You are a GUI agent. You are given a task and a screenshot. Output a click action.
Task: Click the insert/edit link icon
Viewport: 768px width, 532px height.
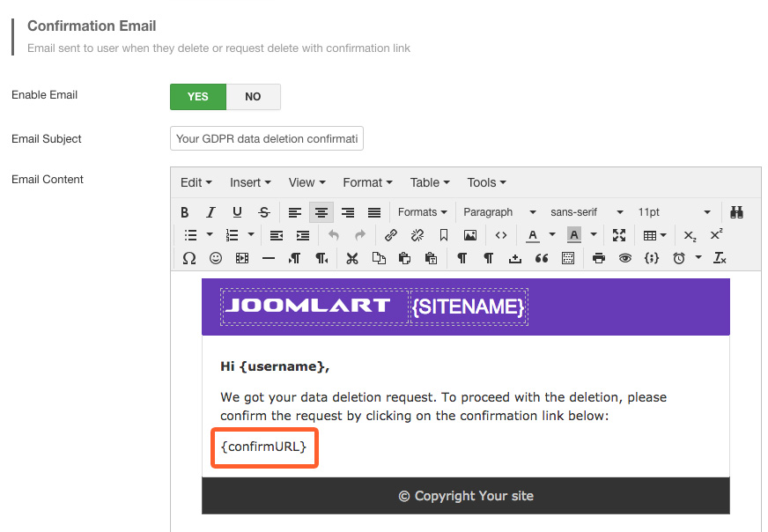tap(391, 235)
